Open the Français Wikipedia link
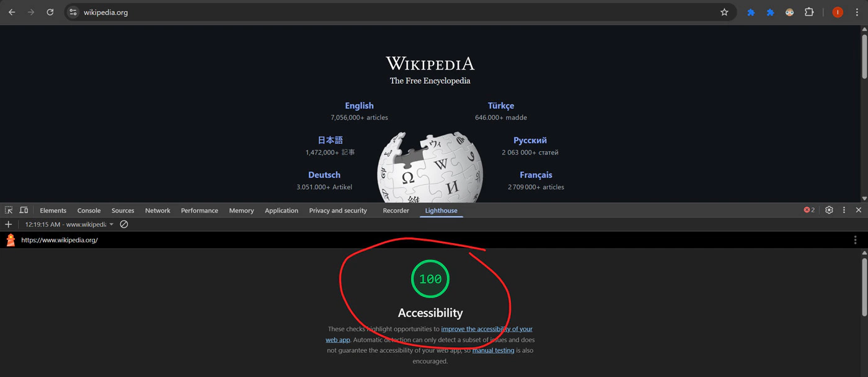The height and width of the screenshot is (377, 868). 536,175
